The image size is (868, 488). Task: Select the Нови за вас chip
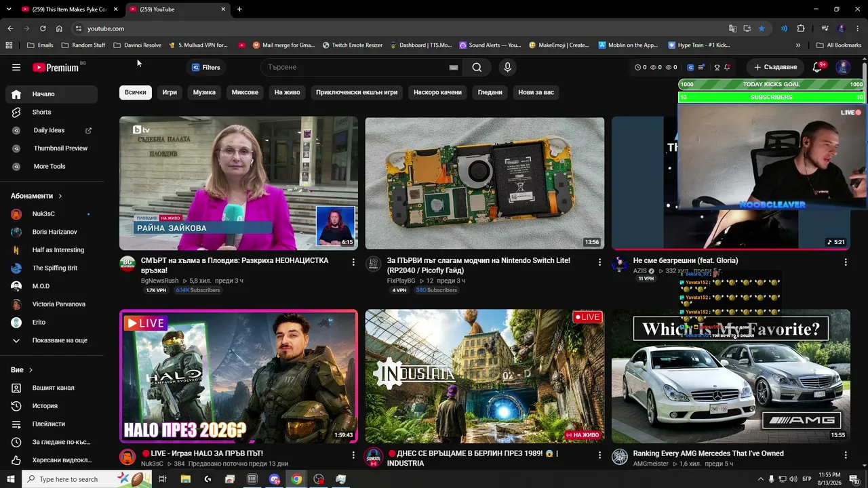point(536,92)
